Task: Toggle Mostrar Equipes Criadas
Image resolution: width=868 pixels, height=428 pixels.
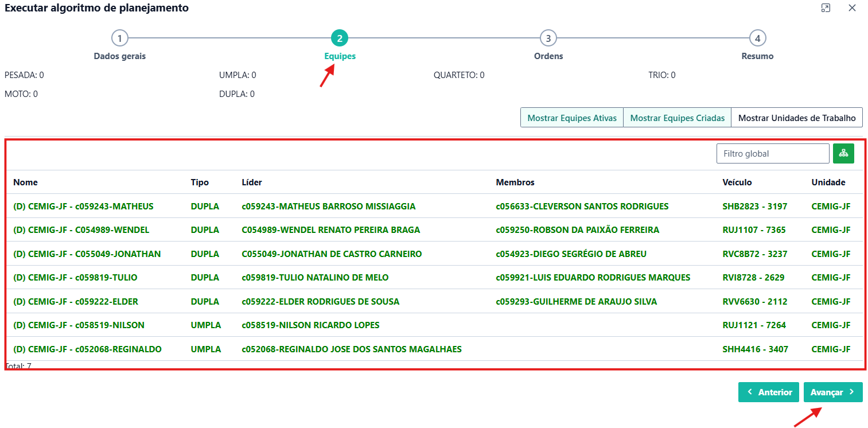Action: 677,118
